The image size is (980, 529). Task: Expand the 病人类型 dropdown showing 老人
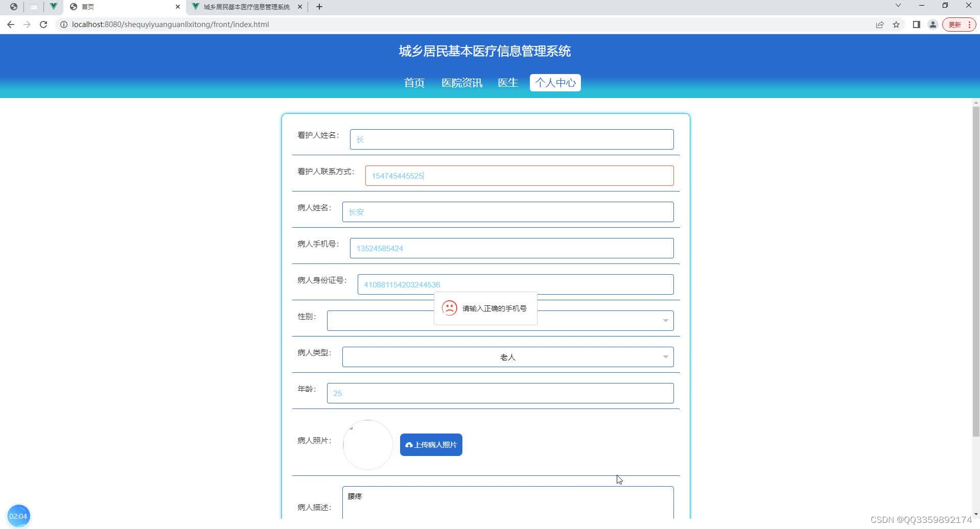coord(508,357)
